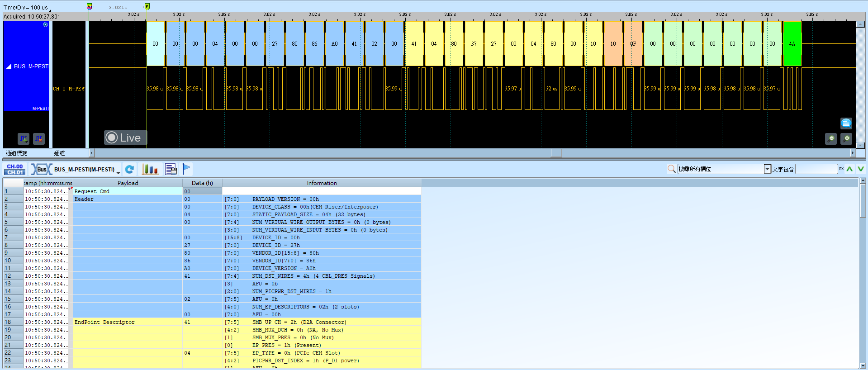
Task: Click the CH-00 CH-01 channel selector icon
Action: click(15, 169)
